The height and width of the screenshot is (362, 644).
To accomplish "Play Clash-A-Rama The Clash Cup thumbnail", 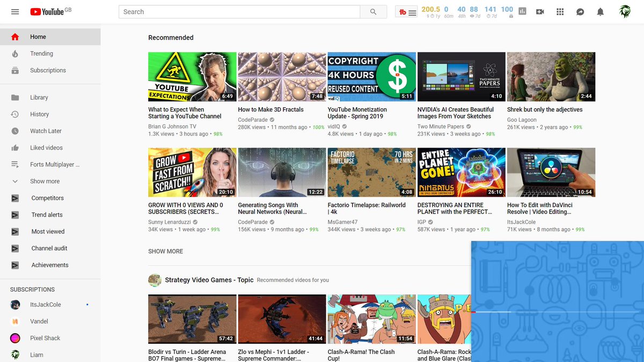I will [x=372, y=319].
